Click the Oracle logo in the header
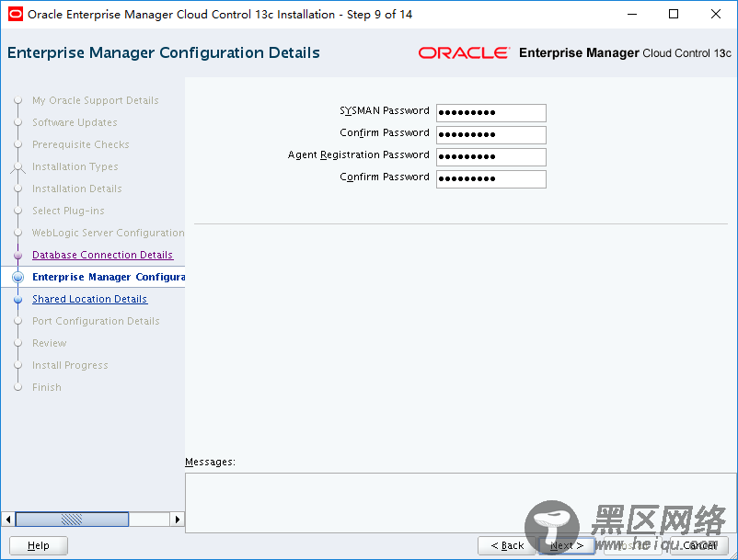The height and width of the screenshot is (560, 738). coord(464,52)
